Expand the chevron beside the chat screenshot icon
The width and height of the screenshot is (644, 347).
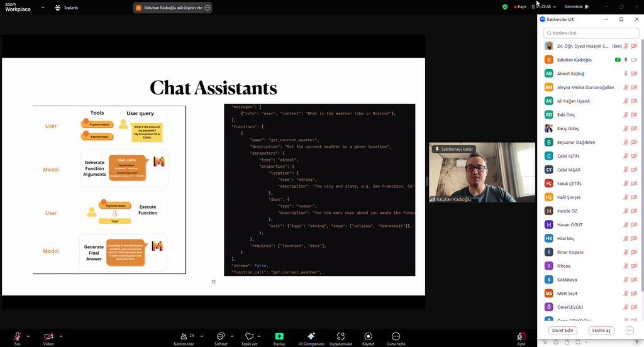click(x=586, y=342)
